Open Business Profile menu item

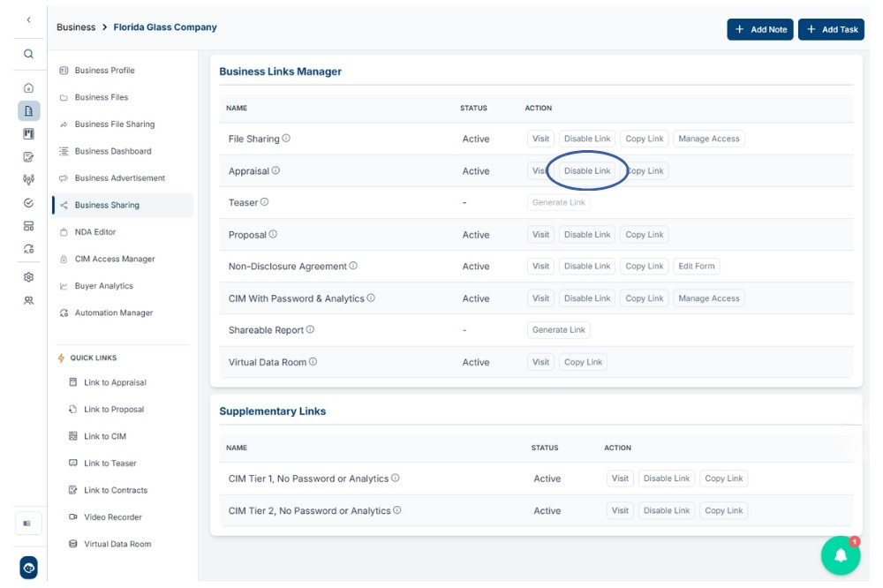click(122, 71)
